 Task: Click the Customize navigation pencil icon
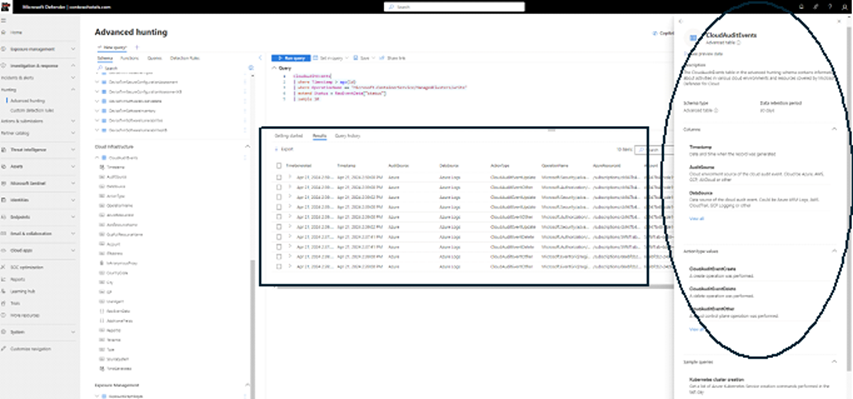coord(4,349)
